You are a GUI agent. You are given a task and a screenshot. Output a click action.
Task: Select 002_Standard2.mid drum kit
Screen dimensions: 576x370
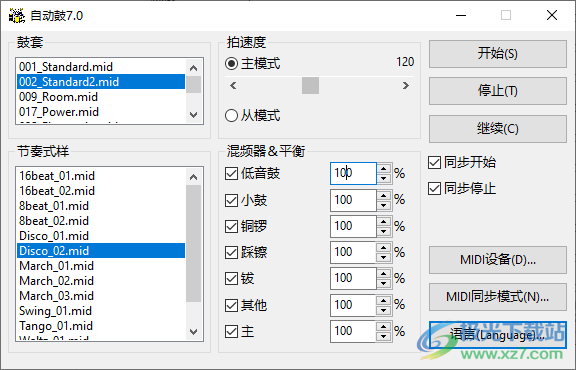click(101, 82)
